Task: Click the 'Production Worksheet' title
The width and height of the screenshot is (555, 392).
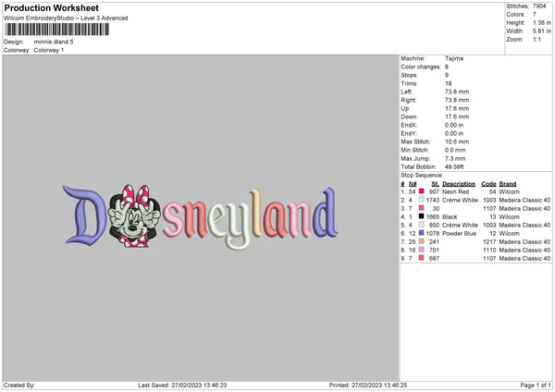Action: pos(51,7)
